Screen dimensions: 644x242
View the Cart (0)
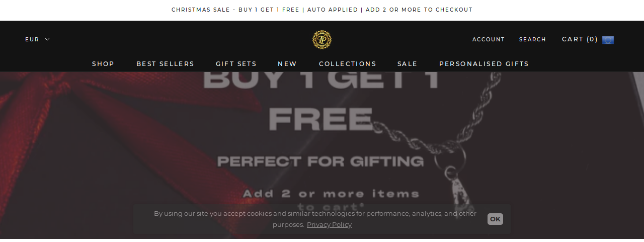(580, 39)
